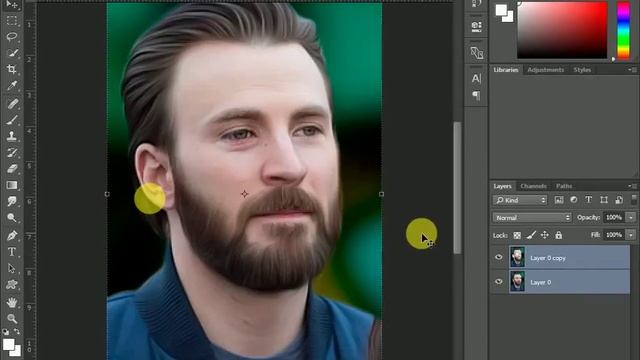This screenshot has height=360, width=640.
Task: Hide the Layer 0 copy layer
Action: tap(498, 257)
